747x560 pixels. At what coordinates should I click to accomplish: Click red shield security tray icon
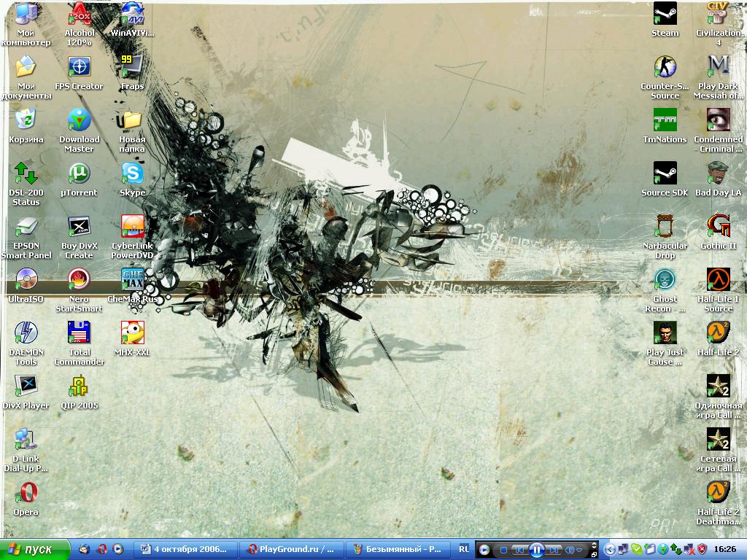pos(702,550)
